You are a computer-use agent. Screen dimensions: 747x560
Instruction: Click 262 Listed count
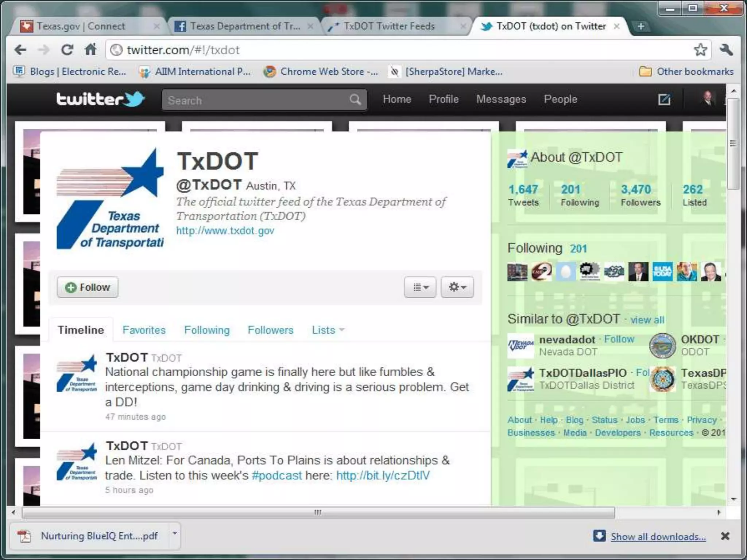click(694, 195)
